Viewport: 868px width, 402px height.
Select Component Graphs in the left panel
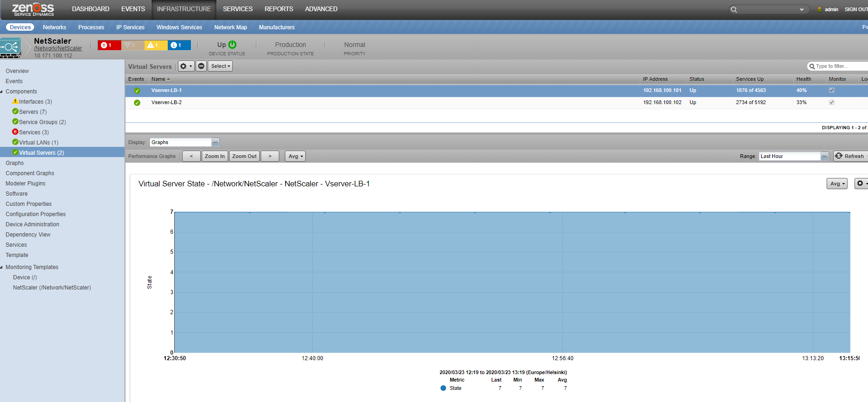[30, 173]
